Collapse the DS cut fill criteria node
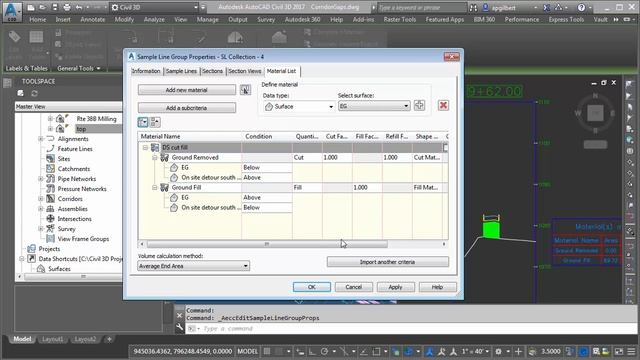 tap(145, 147)
